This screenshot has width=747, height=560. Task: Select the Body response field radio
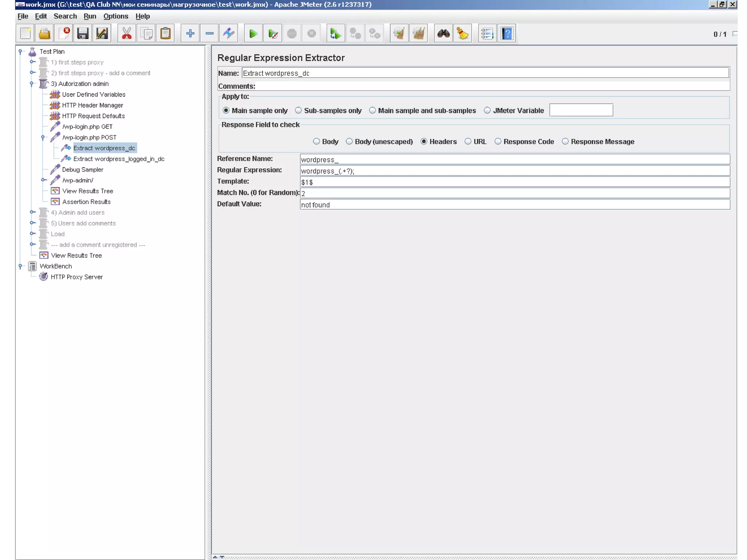point(316,141)
